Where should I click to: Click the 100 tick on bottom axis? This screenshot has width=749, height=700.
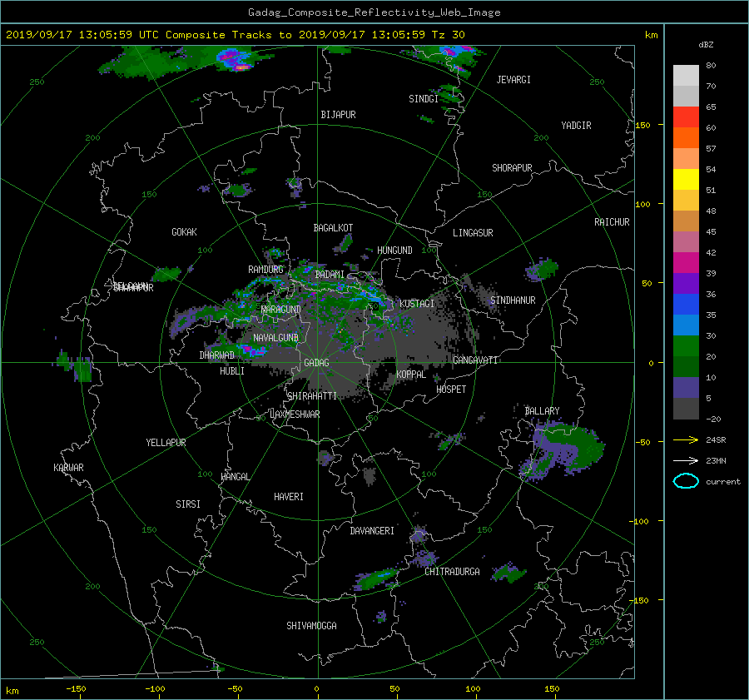tap(473, 689)
